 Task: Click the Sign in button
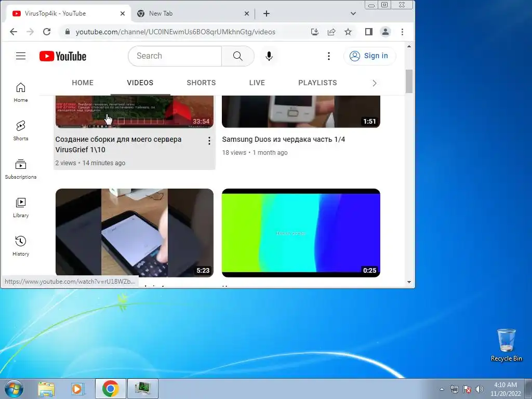[369, 56]
